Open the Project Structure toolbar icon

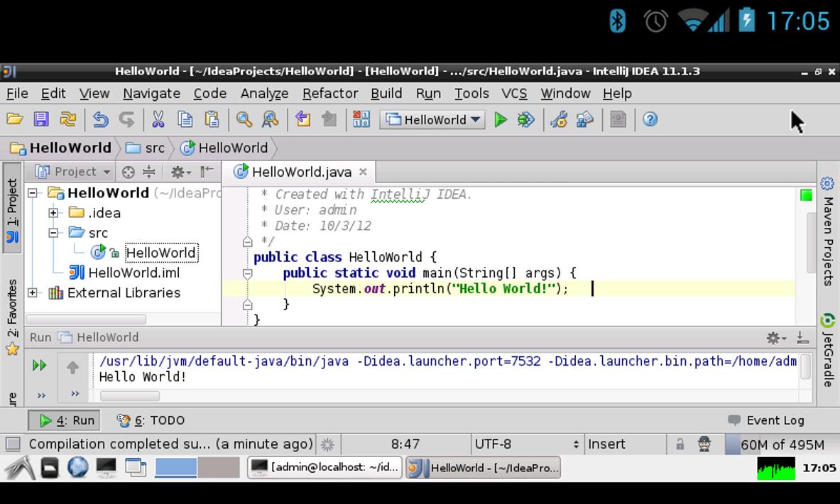point(585,119)
